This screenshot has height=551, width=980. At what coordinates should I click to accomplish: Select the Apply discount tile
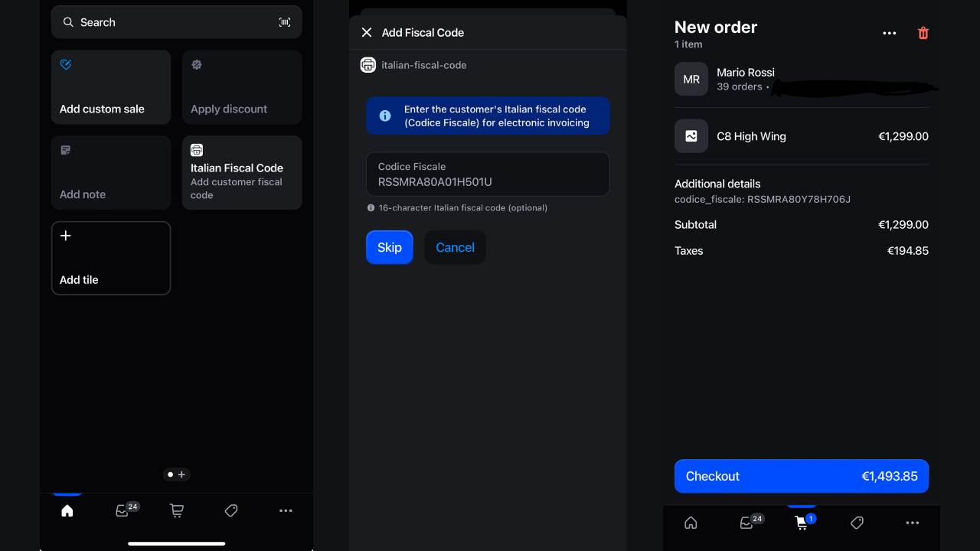click(x=242, y=86)
